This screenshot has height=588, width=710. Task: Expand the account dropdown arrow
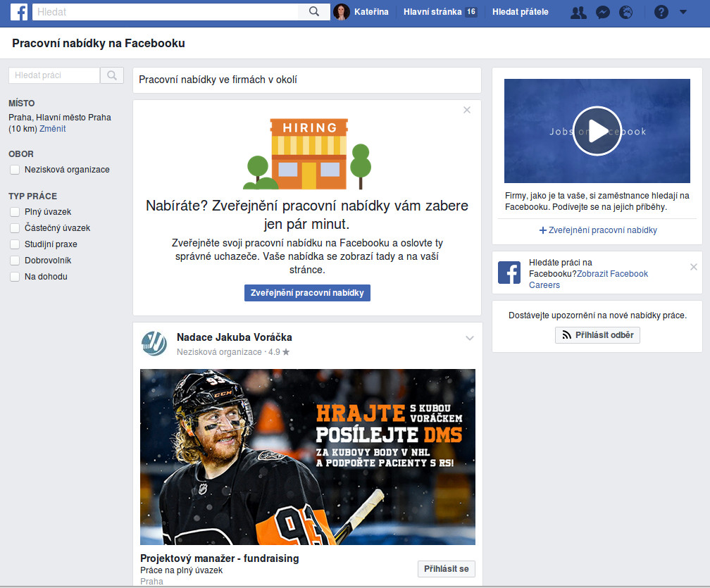(x=683, y=12)
